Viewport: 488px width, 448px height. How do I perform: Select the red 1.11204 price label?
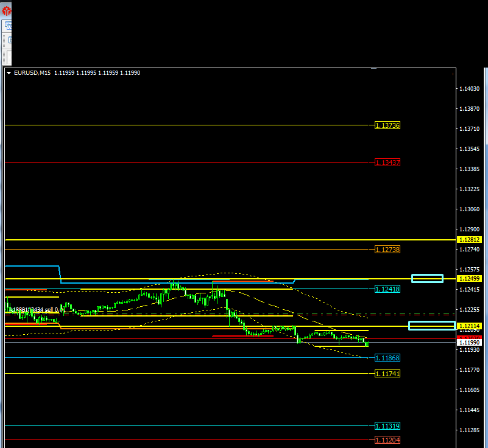pos(387,440)
